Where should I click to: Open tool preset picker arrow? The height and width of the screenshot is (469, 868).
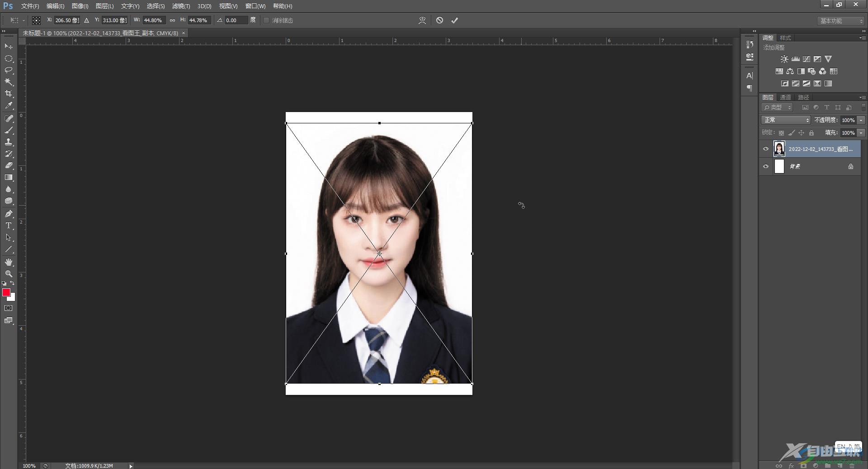(24, 20)
